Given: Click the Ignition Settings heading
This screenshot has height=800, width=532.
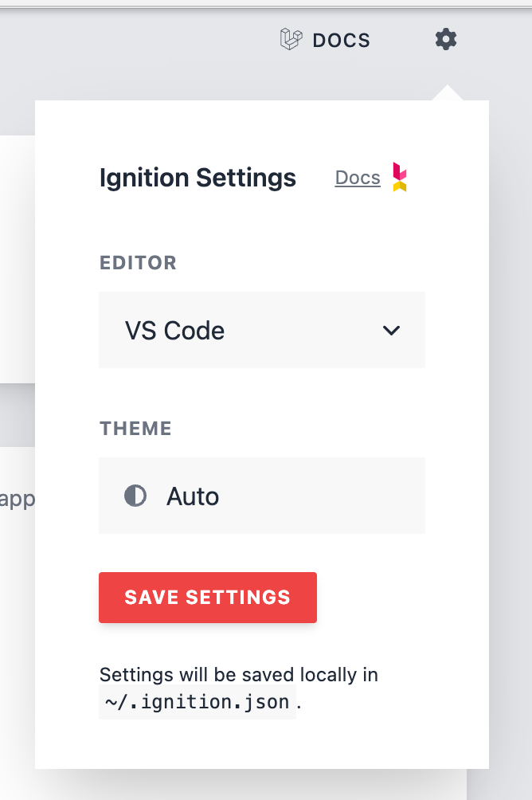Looking at the screenshot, I should 198,178.
